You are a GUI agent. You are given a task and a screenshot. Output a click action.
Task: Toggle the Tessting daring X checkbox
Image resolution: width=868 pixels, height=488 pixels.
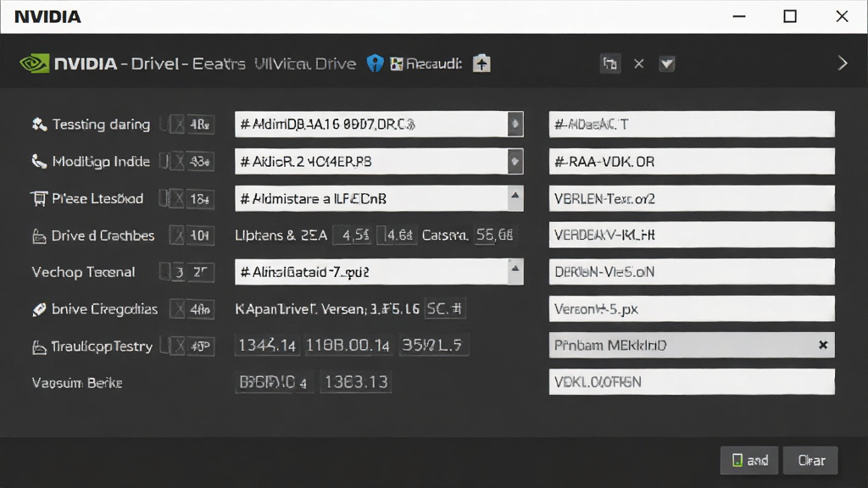(177, 125)
